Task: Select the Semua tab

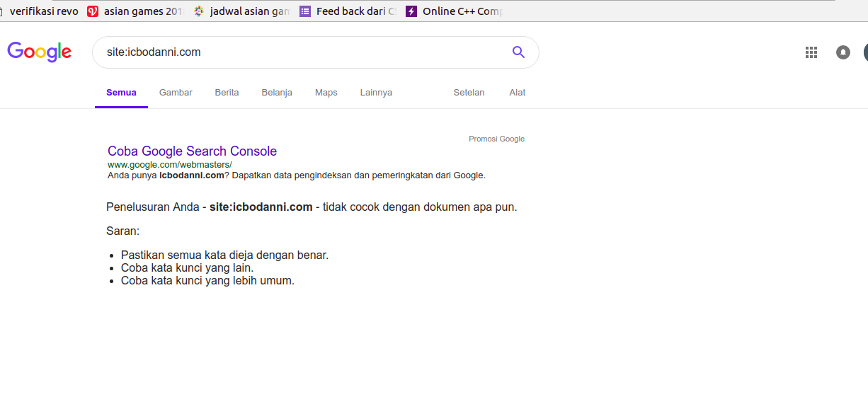Action: click(x=121, y=93)
